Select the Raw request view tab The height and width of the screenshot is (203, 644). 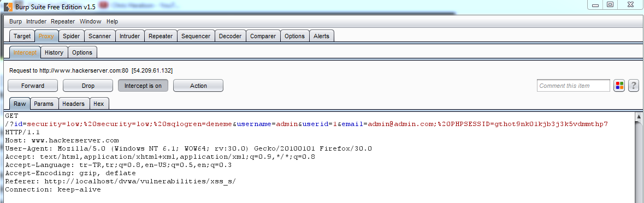(20, 104)
